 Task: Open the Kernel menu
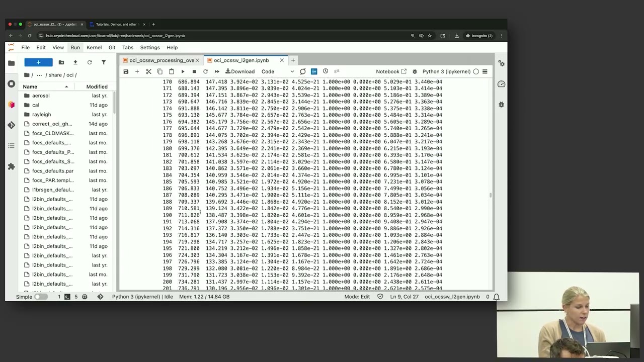pos(94,47)
